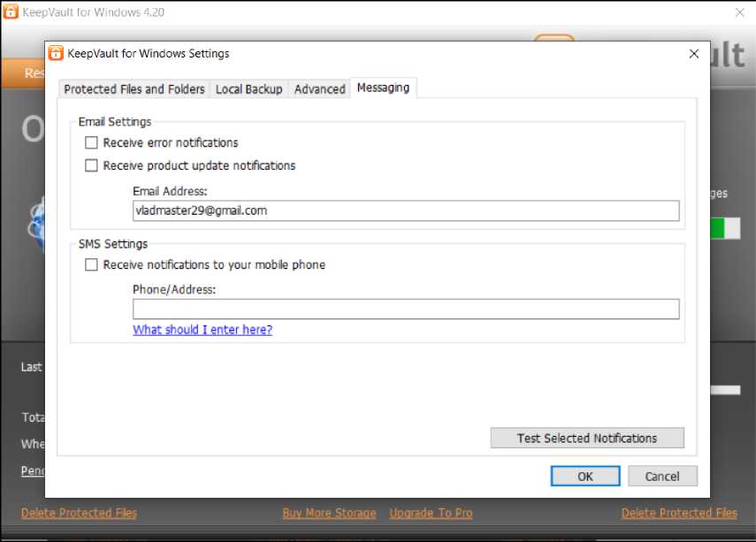Enable Receive error notifications

91,142
